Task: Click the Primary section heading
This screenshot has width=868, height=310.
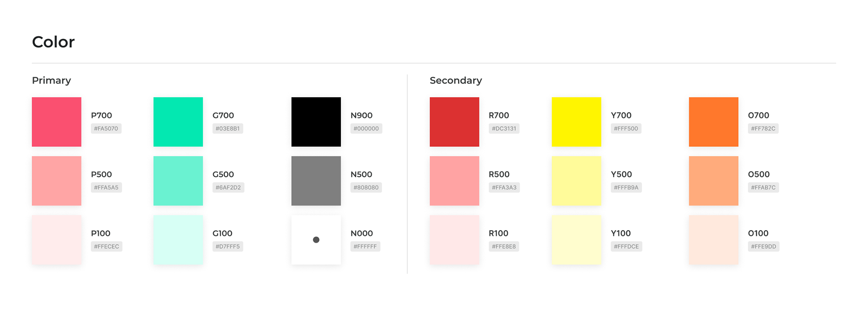Action: (x=52, y=80)
